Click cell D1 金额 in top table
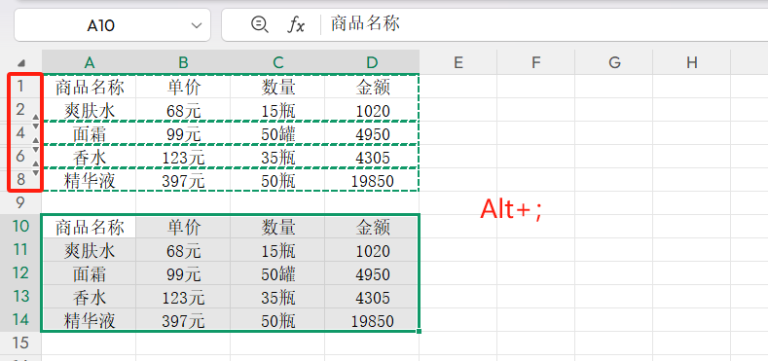Image resolution: width=768 pixels, height=361 pixels. tap(372, 86)
